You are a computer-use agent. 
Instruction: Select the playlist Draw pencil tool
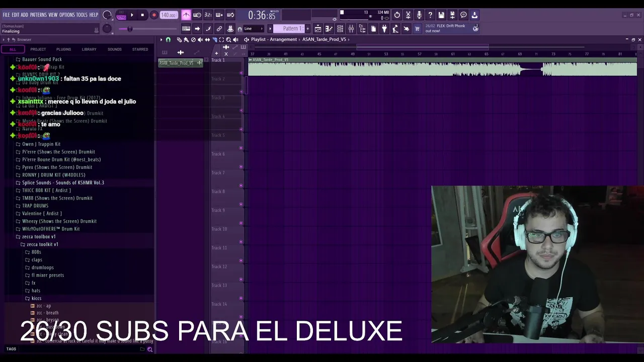(x=179, y=40)
